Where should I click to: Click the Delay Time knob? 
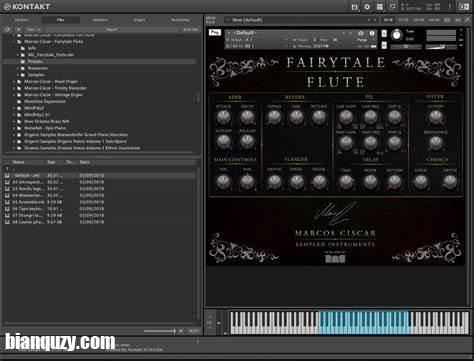346,182
